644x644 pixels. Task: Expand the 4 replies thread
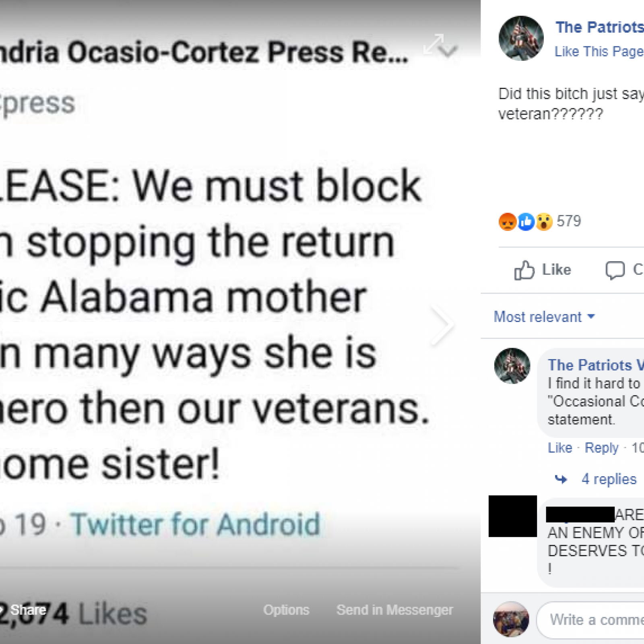coord(609,479)
